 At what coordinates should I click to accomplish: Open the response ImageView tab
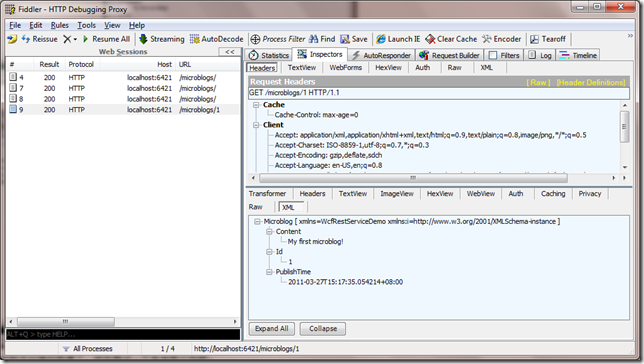point(397,194)
